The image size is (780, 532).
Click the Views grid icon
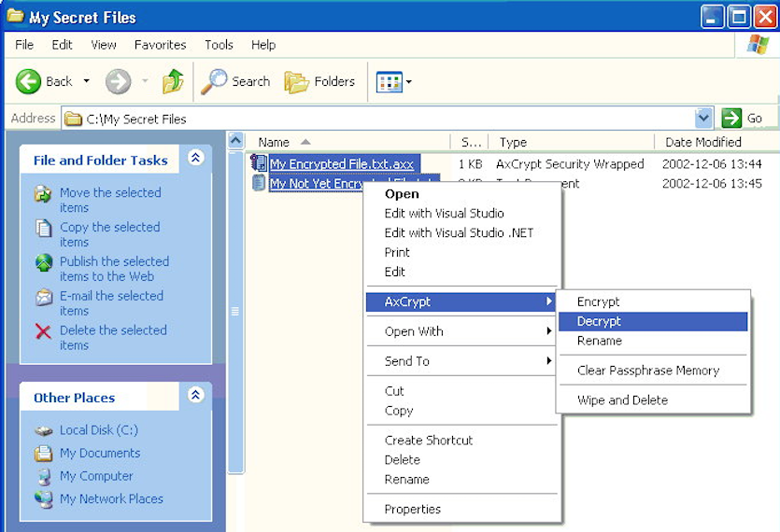(x=389, y=82)
